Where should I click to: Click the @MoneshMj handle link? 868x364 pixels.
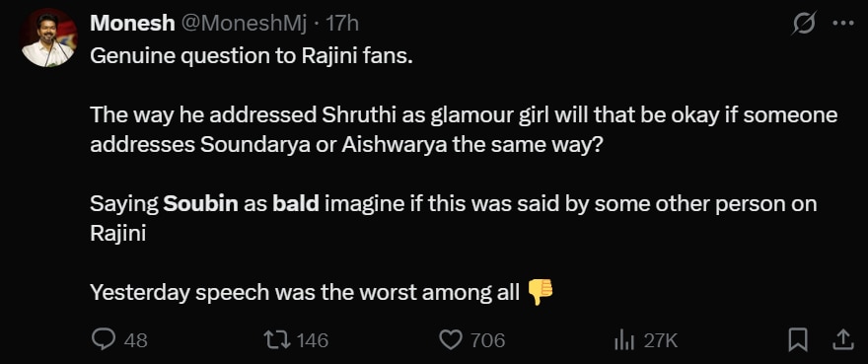click(245, 24)
